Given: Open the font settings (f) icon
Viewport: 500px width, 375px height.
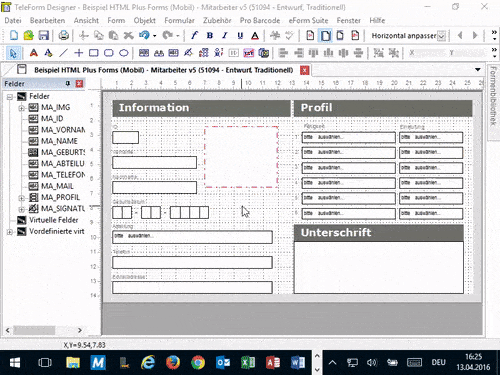Looking at the screenshot, I should [194, 35].
